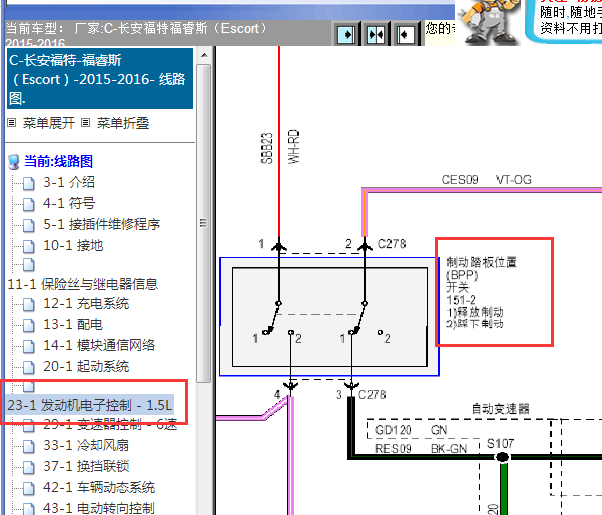
Task: Collapse all menus with 菜单折叠
Action: [122, 123]
